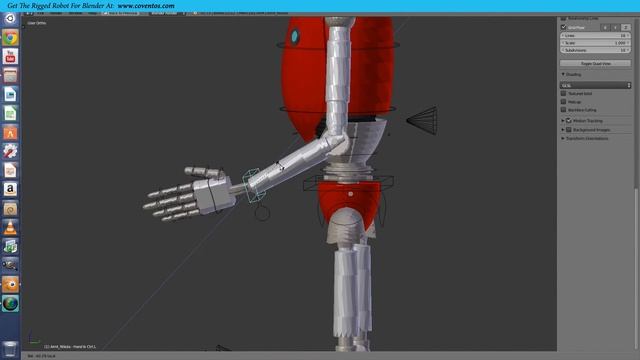Select the camera object in viewport
The width and height of the screenshot is (640, 360).
coord(422,121)
